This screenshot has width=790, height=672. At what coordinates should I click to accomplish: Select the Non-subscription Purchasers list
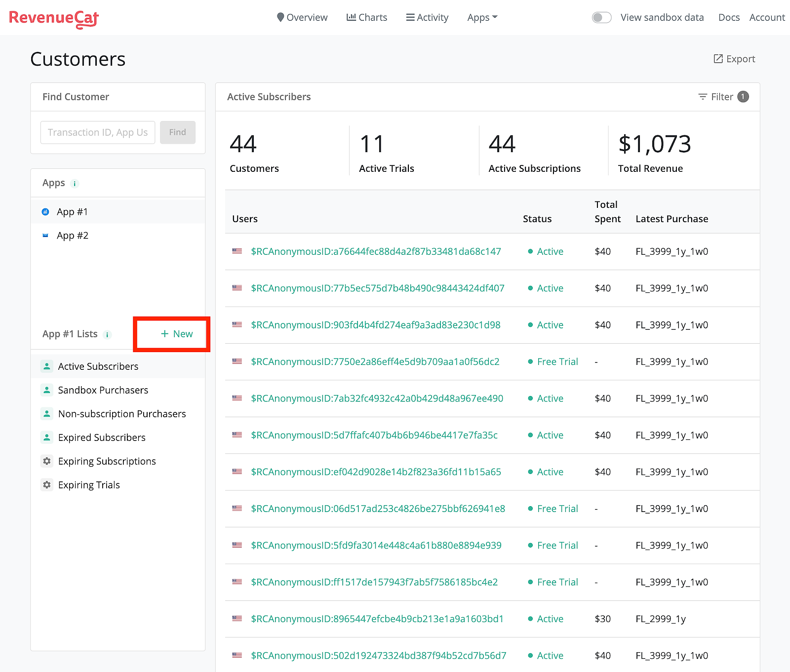pyautogui.click(x=118, y=414)
